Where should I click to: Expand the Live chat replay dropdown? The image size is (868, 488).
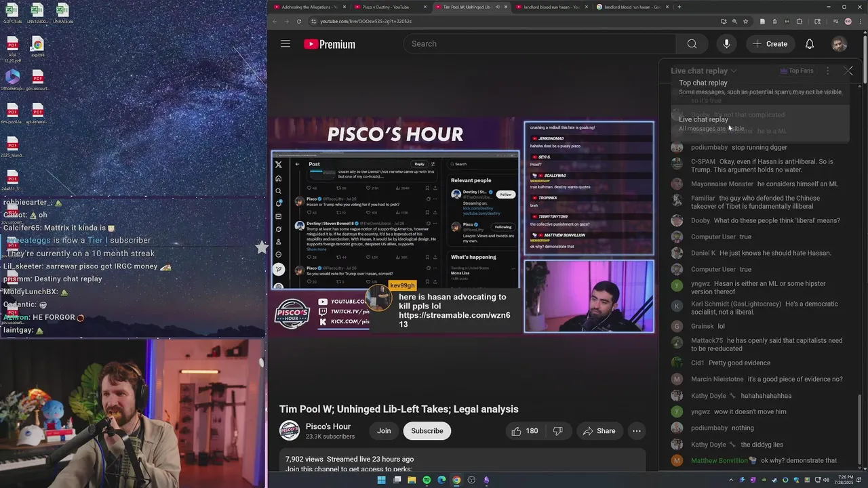click(x=703, y=70)
